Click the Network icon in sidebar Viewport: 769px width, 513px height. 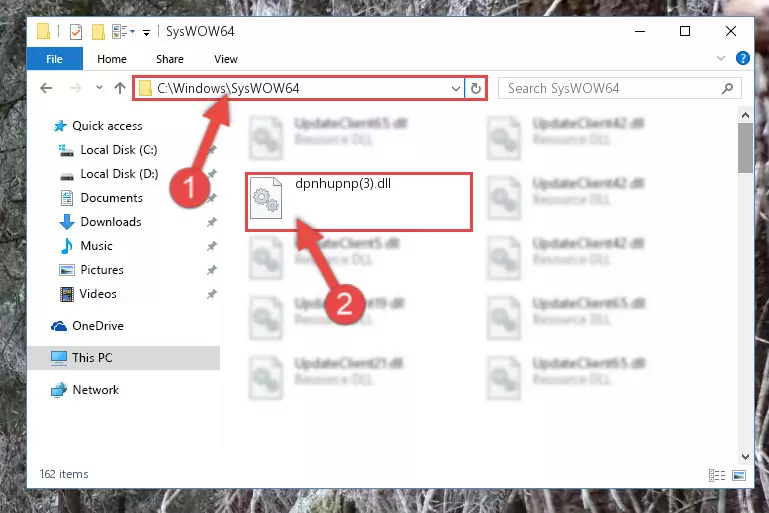(59, 390)
